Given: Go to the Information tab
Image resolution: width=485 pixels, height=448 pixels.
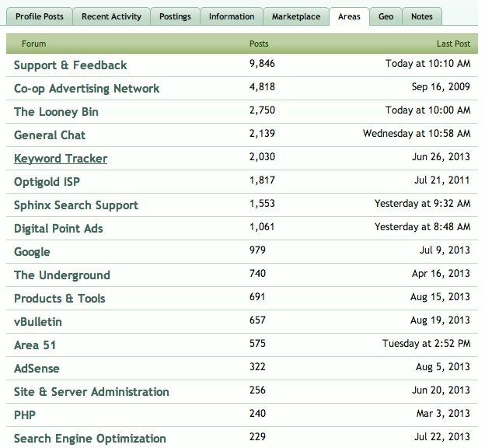Looking at the screenshot, I should click(231, 16).
